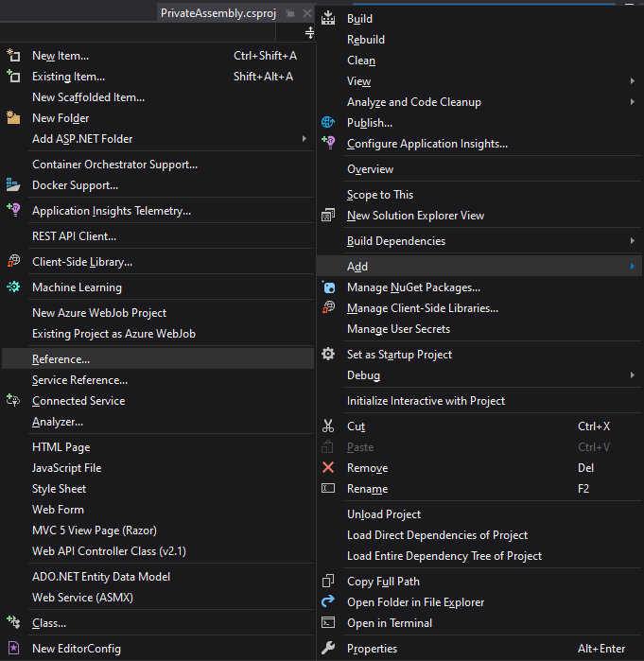This screenshot has height=661, width=644.
Task: Select Reference... from the Add submenu
Action: pyautogui.click(x=61, y=359)
